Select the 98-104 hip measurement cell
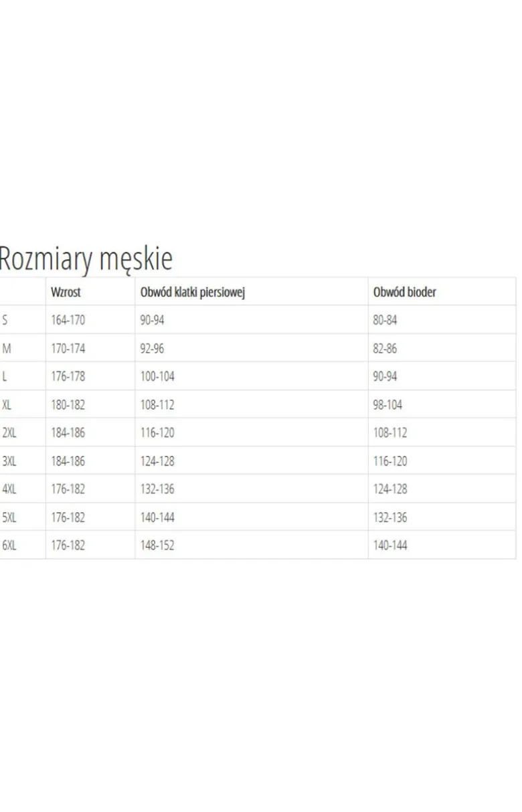The width and height of the screenshot is (522, 812). click(x=387, y=404)
